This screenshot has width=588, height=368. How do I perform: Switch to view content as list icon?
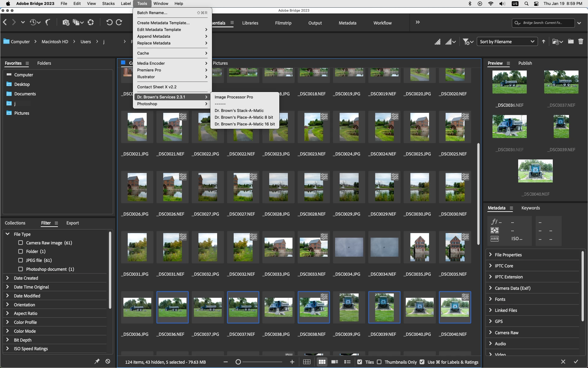[347, 362]
